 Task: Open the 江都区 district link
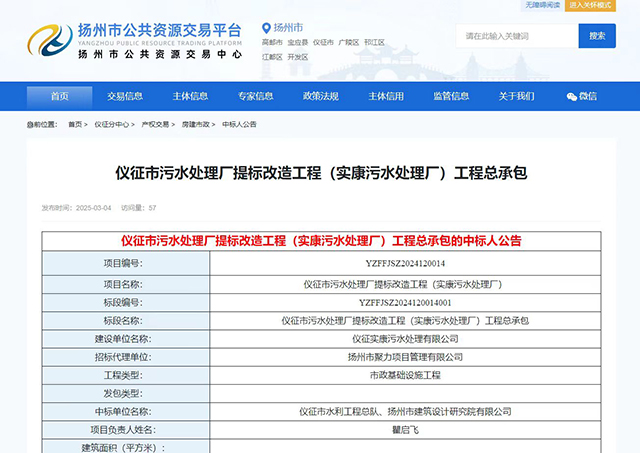[x=272, y=57]
